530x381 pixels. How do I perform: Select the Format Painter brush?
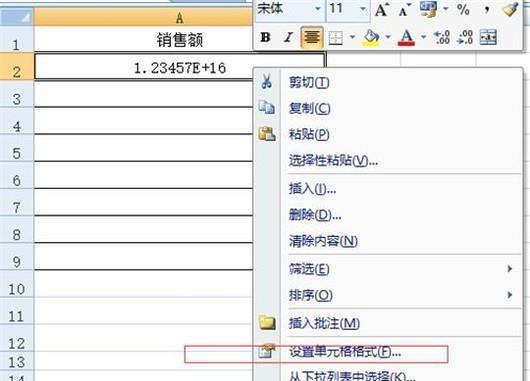pyautogui.click(x=510, y=9)
